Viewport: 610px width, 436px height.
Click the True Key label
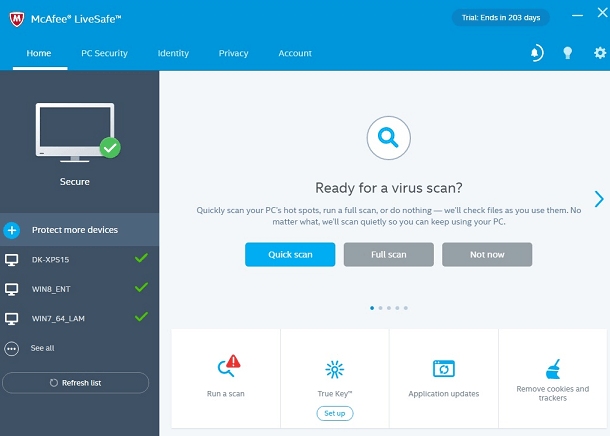click(335, 394)
